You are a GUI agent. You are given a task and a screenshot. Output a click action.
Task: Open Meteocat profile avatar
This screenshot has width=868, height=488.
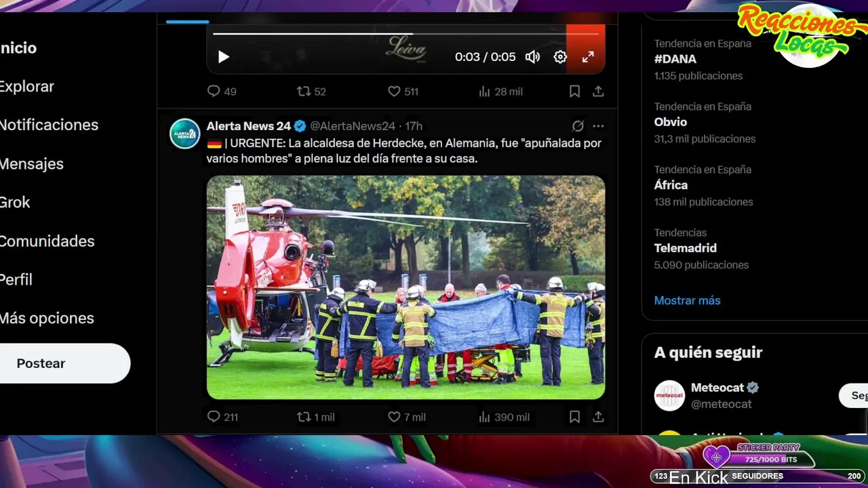(669, 395)
